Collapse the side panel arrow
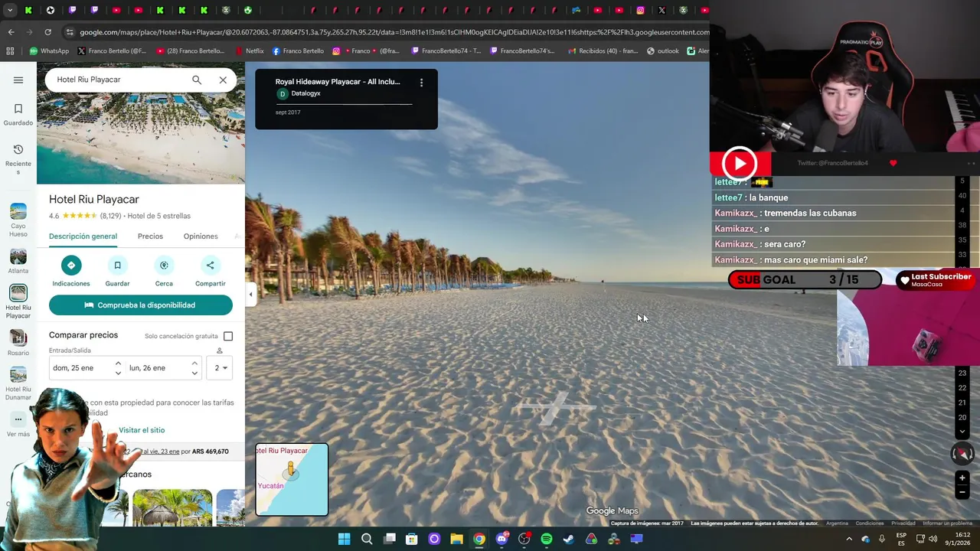 coord(250,294)
